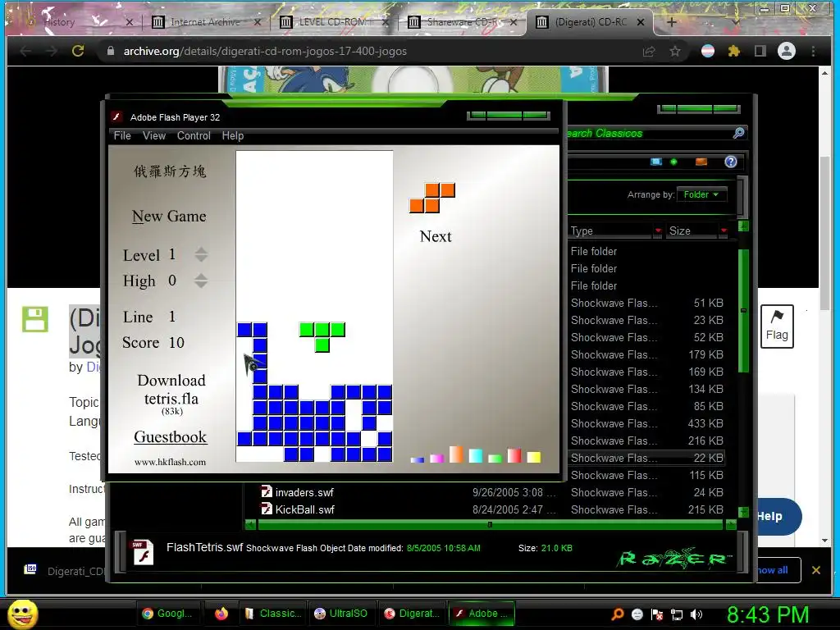The image size is (840, 630).
Task: Go back in Chrome
Action: pos(25,51)
